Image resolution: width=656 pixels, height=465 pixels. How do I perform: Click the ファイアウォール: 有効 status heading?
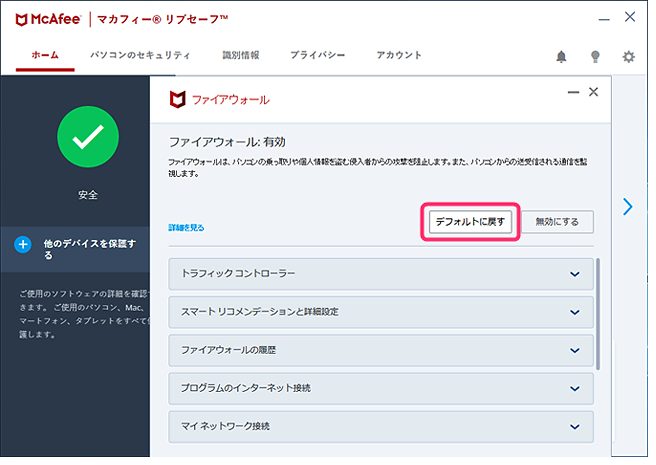[227, 142]
